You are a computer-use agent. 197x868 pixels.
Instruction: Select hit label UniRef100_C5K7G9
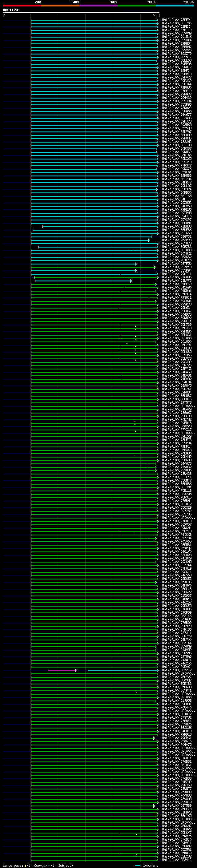(177, 325)
